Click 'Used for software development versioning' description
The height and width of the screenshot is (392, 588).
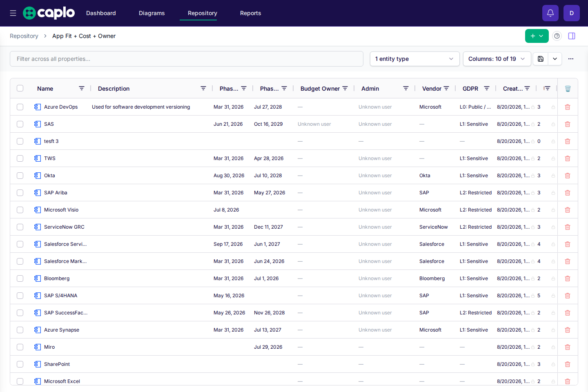[141, 107]
